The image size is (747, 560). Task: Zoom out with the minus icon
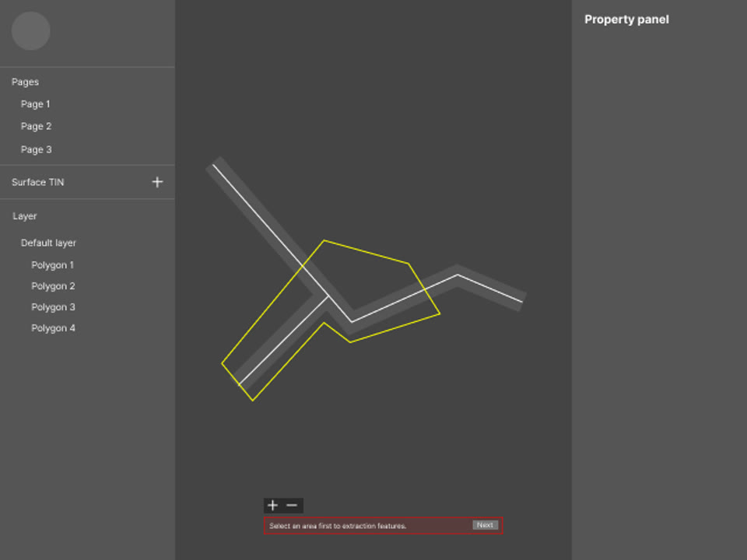coord(292,506)
